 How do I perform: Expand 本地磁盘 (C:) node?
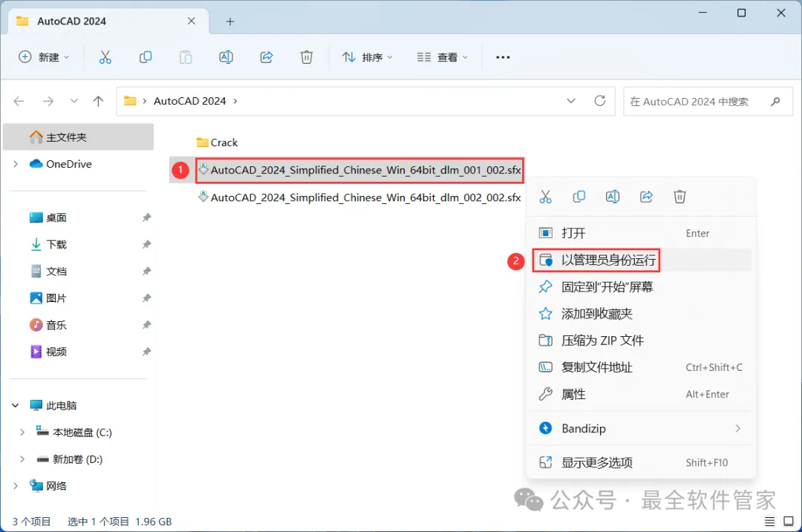coord(22,433)
